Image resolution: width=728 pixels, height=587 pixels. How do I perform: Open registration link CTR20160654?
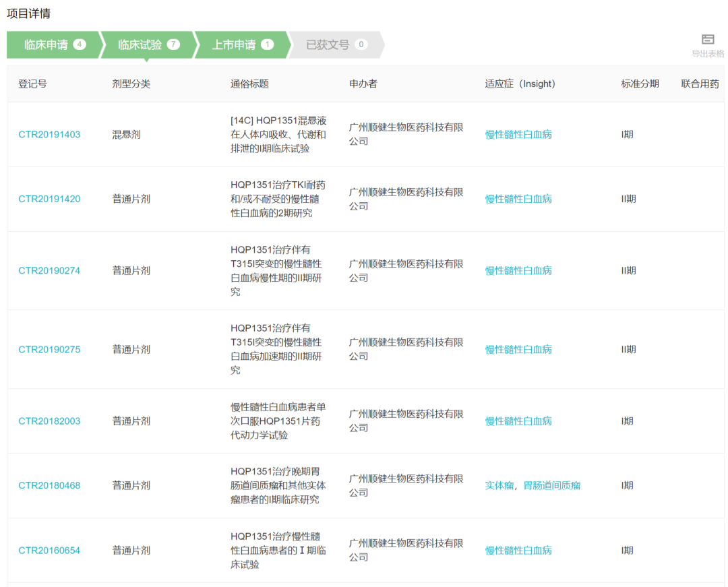[49, 551]
